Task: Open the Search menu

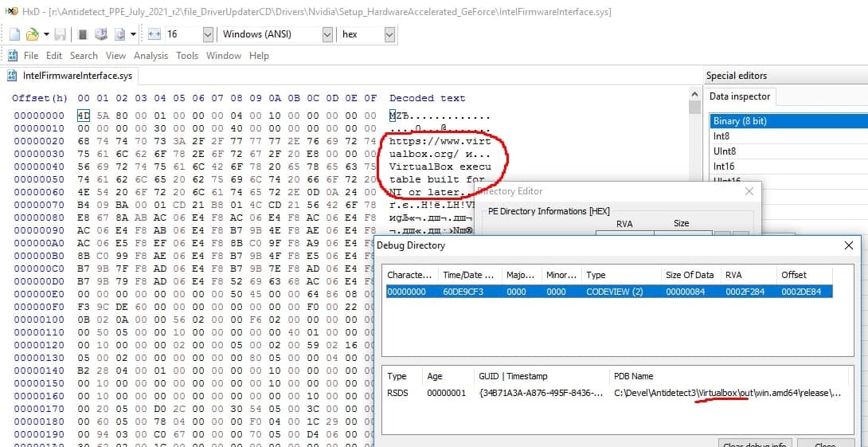Action: [x=84, y=56]
